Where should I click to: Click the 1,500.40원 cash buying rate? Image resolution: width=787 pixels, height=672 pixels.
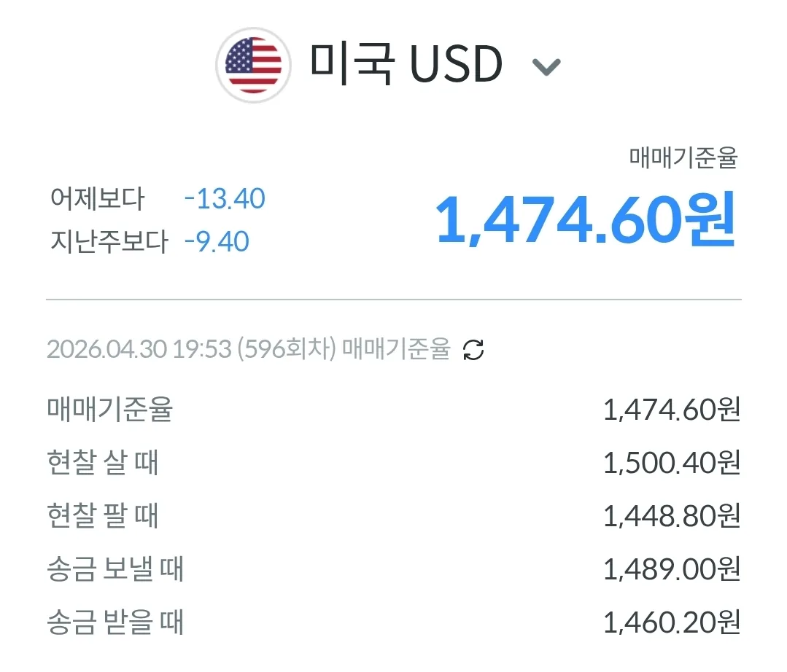(672, 462)
